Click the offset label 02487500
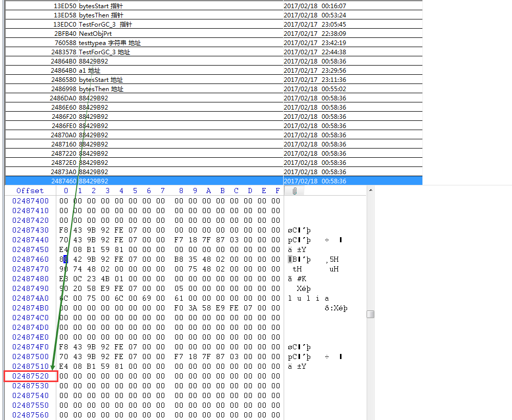This screenshot has height=420, width=512. pos(30,356)
